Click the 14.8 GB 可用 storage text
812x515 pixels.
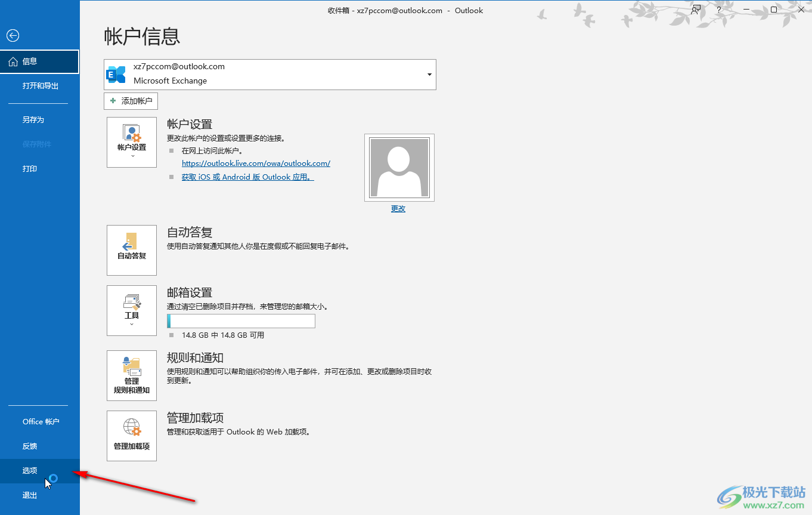click(223, 335)
